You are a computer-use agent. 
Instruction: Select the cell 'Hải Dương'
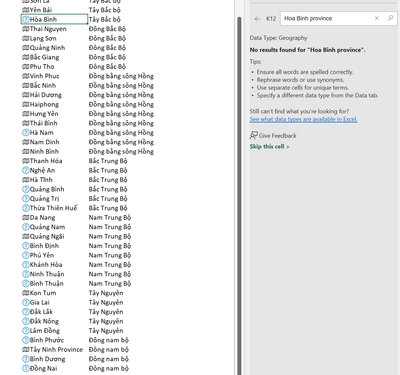[x=54, y=95]
